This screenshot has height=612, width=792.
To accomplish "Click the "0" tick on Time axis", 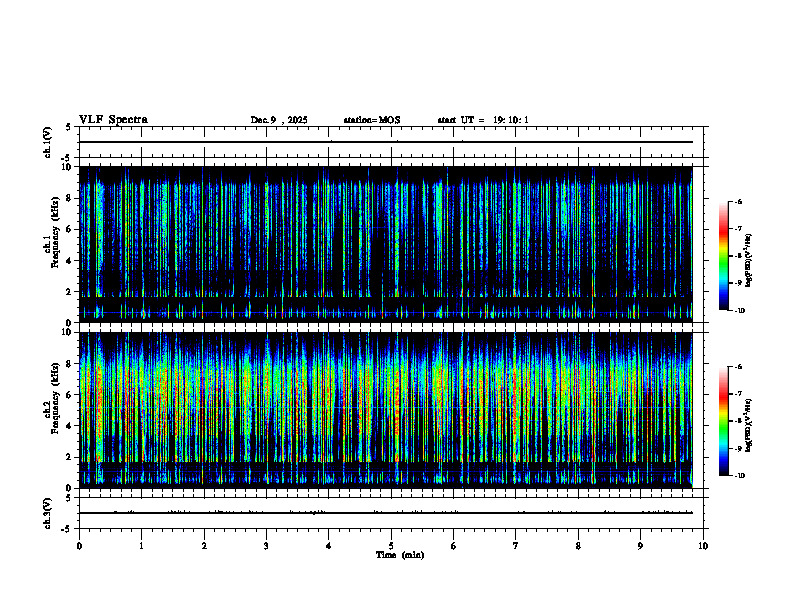I will pyautogui.click(x=79, y=546).
